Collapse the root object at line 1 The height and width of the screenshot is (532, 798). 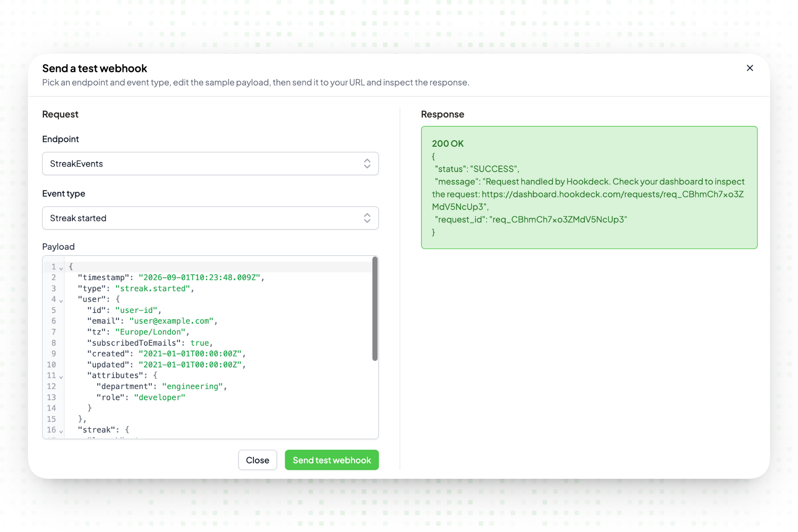click(x=61, y=268)
